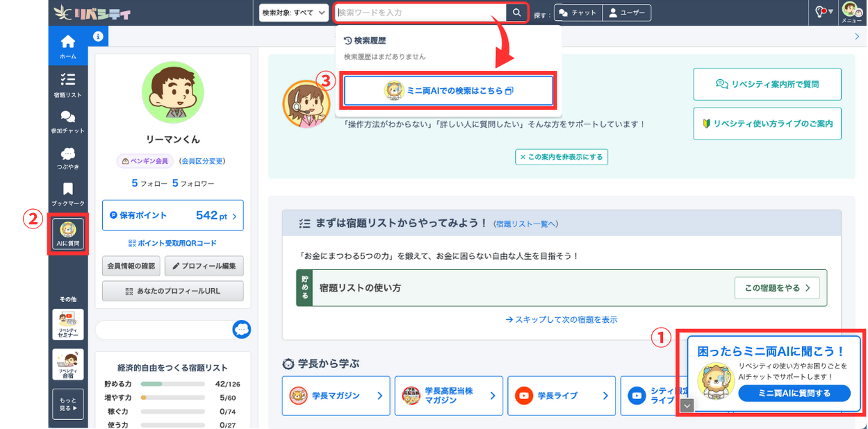868x429 pixels.
Task: Select the チャット search tab
Action: 577,12
